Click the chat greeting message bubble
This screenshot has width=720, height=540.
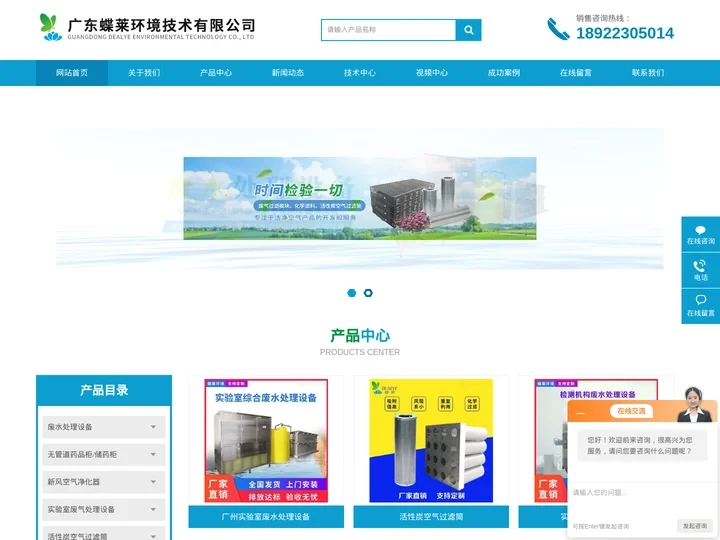point(641,445)
